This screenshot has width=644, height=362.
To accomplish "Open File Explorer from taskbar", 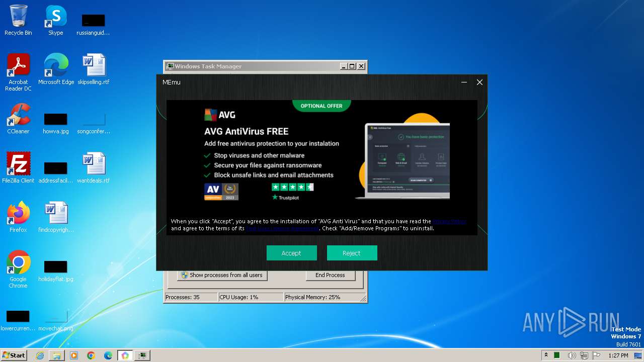I will [x=57, y=355].
